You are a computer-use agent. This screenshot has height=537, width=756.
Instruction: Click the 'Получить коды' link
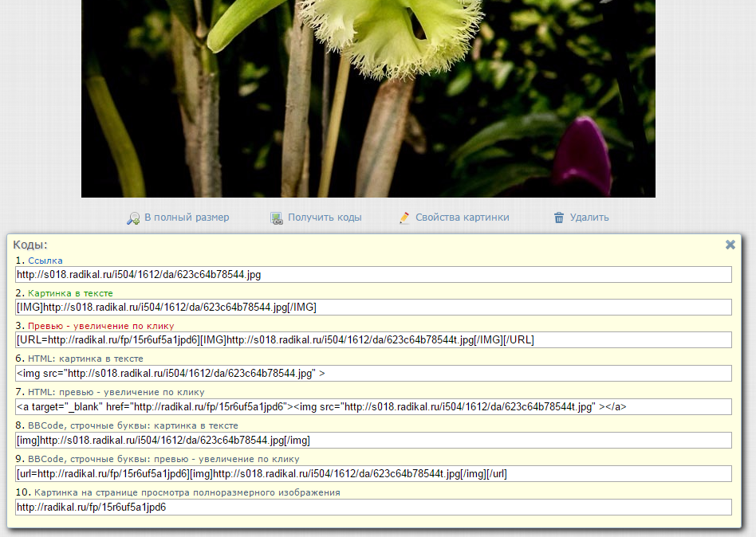click(x=325, y=218)
